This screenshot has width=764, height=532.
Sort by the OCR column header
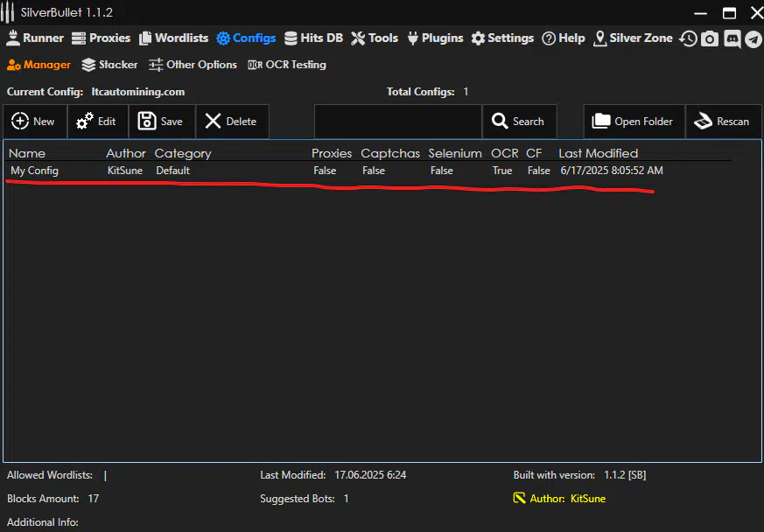click(505, 153)
